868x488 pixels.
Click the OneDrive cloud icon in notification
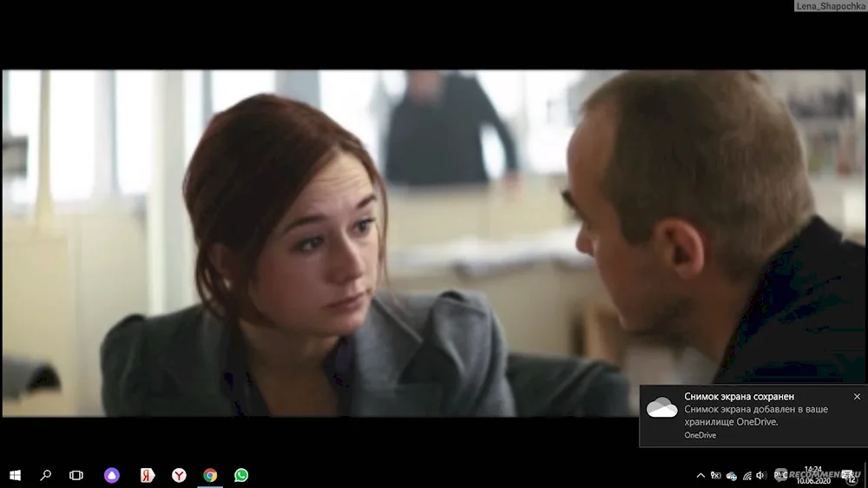(x=662, y=407)
